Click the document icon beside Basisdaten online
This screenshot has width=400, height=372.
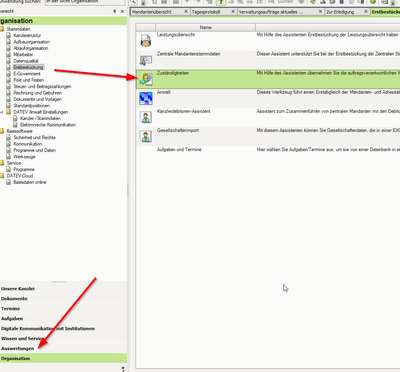(9, 182)
